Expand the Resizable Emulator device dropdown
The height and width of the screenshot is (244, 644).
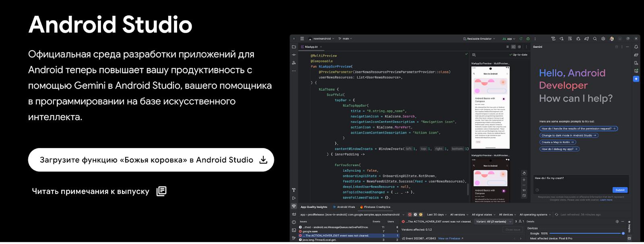479,39
